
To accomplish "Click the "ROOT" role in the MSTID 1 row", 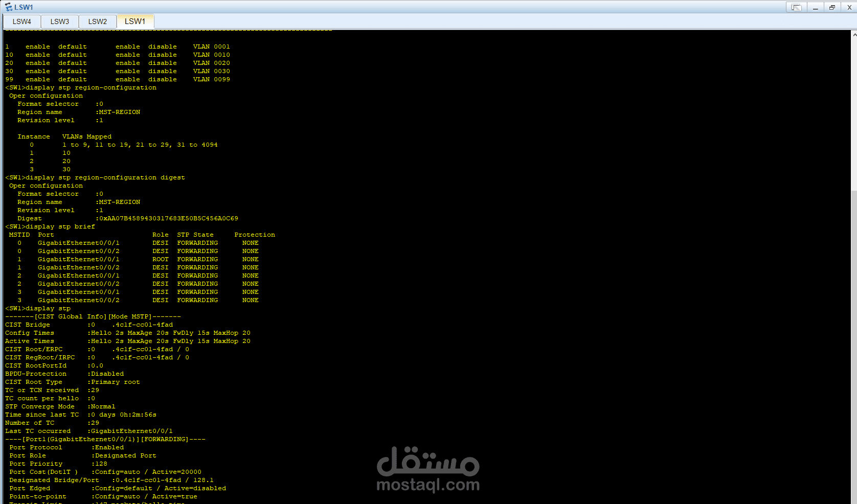I will click(161, 259).
